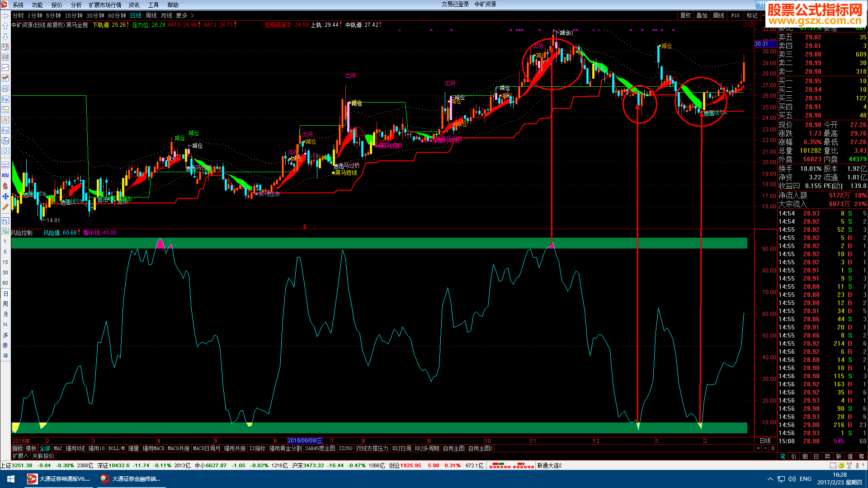Switch to 分时 period

click(x=18, y=15)
